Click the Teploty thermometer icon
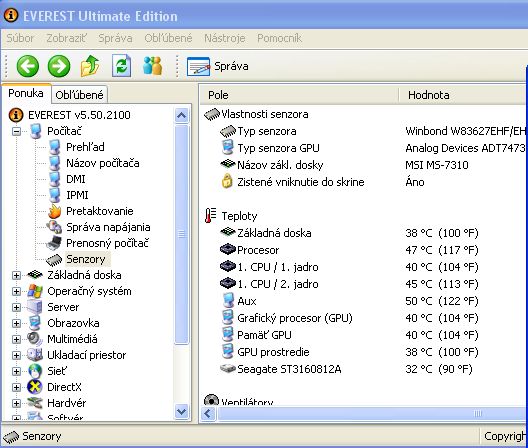This screenshot has width=528, height=448. (211, 216)
